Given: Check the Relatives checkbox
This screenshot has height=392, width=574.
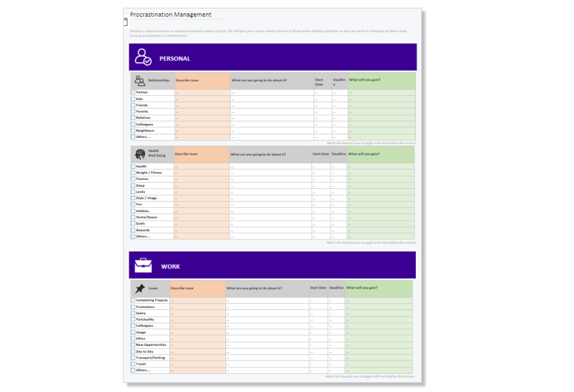Looking at the screenshot, I should coord(133,118).
